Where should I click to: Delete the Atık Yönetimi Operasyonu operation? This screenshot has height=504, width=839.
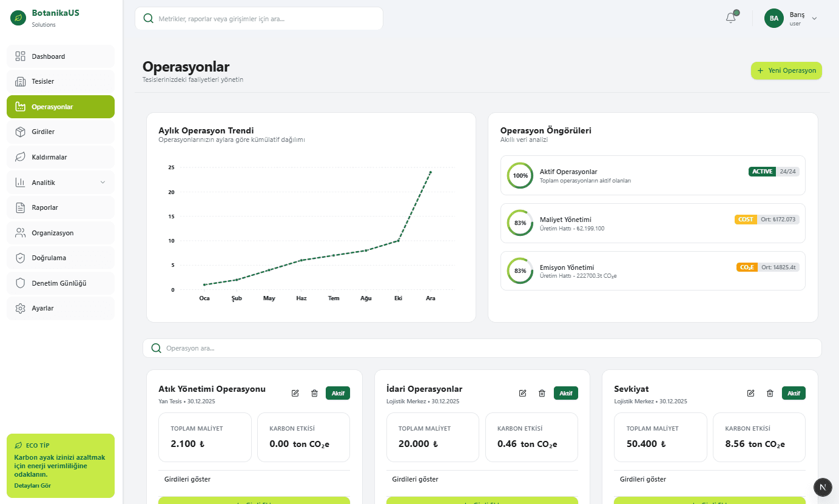tap(314, 393)
